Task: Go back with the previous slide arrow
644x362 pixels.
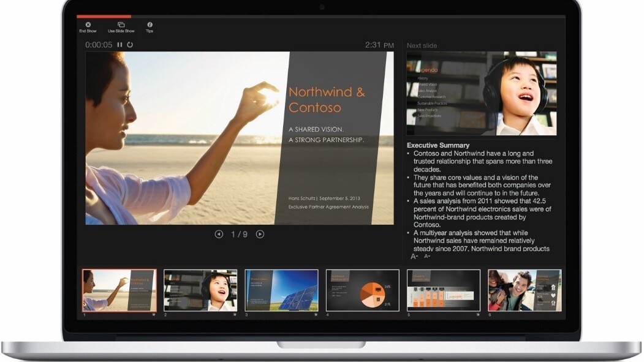Action: [221, 234]
